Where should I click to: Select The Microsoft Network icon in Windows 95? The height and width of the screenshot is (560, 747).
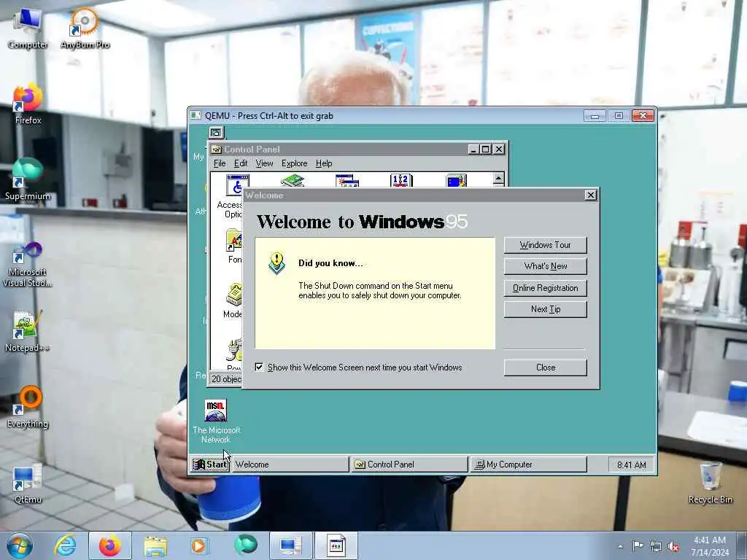point(216,422)
